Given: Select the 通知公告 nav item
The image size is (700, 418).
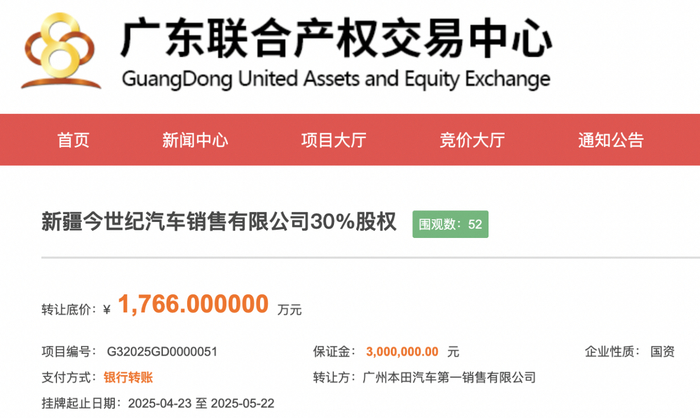Looking at the screenshot, I should (611, 141).
